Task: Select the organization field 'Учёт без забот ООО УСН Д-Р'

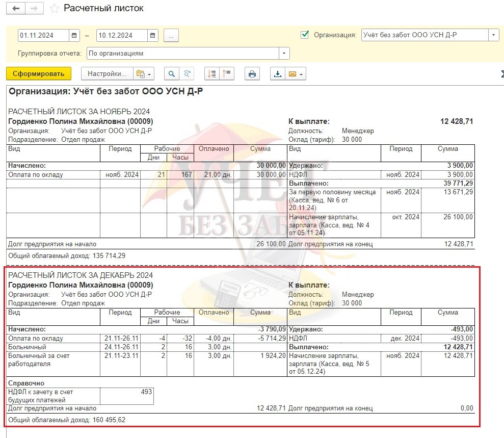Action: click(425, 35)
